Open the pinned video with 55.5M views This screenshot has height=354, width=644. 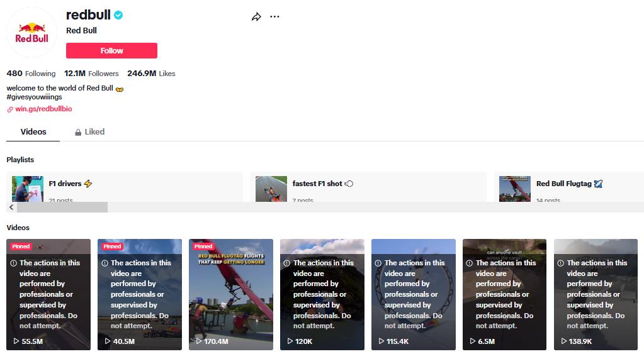[48, 294]
